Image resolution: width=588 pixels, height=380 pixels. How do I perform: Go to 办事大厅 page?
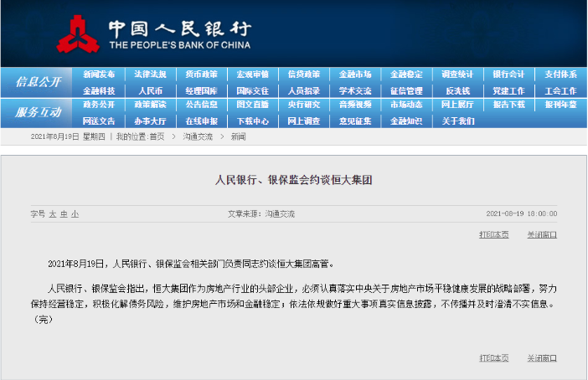[151, 121]
